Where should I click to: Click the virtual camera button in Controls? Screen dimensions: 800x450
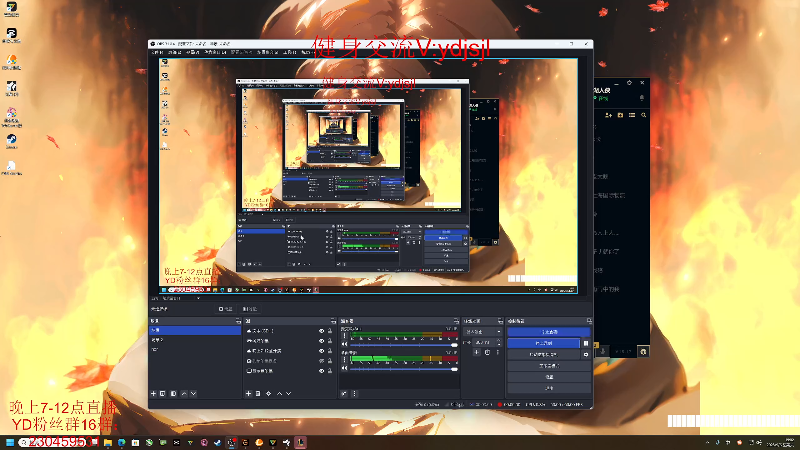tap(544, 354)
